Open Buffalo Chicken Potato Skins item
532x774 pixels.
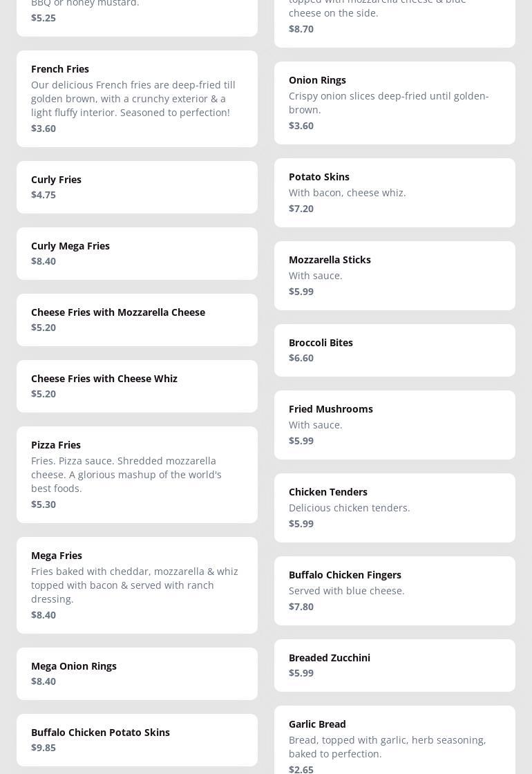[137, 740]
